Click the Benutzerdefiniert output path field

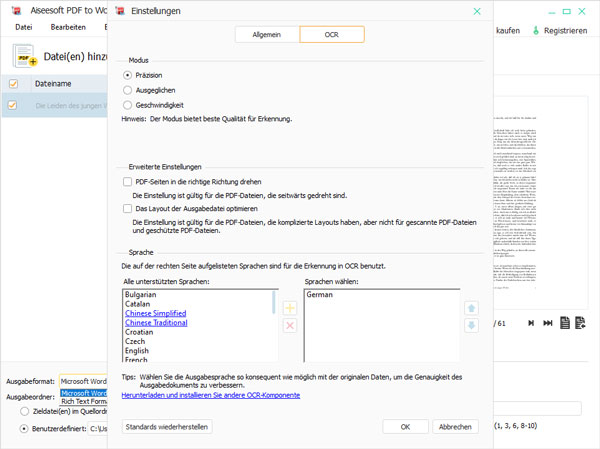tap(98, 429)
